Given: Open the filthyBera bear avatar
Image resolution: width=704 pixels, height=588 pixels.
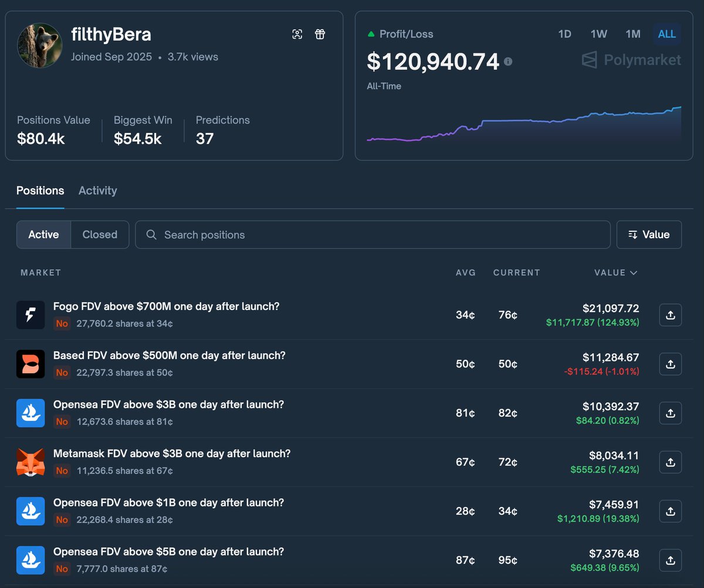Looking at the screenshot, I should [40, 46].
